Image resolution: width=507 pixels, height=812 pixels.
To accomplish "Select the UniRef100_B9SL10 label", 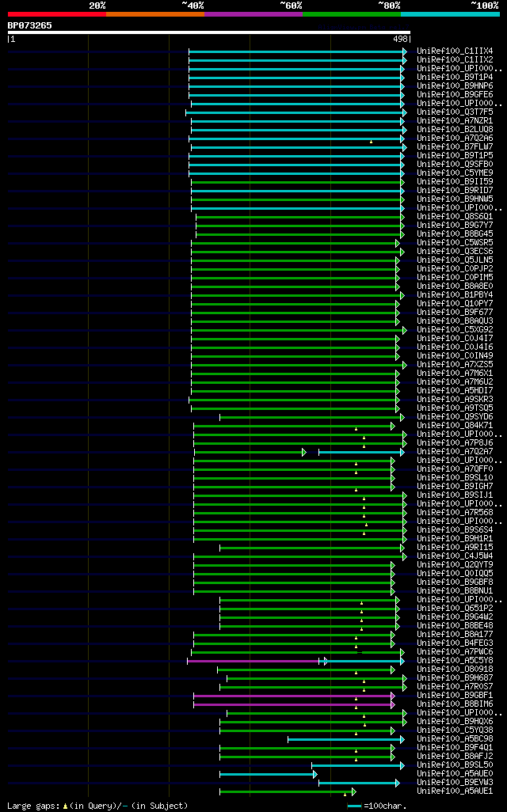I will (456, 477).
